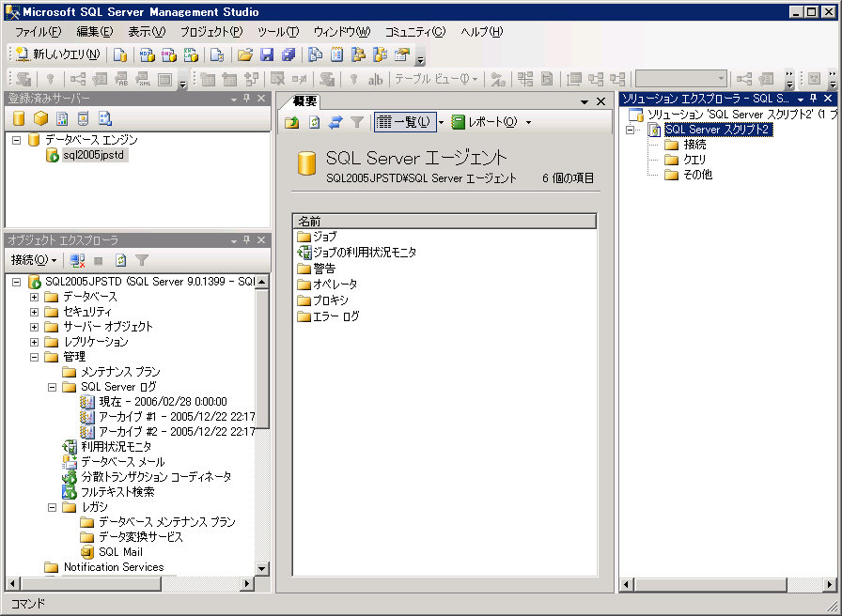Open the dropdown arrow beside レポート(O)
Image resolution: width=842 pixels, height=616 pixels.
click(x=528, y=122)
